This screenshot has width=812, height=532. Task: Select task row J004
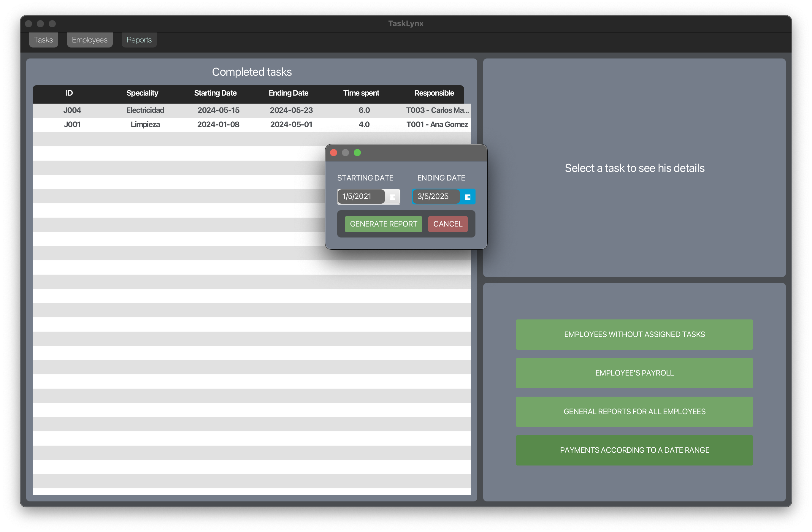[x=251, y=110]
